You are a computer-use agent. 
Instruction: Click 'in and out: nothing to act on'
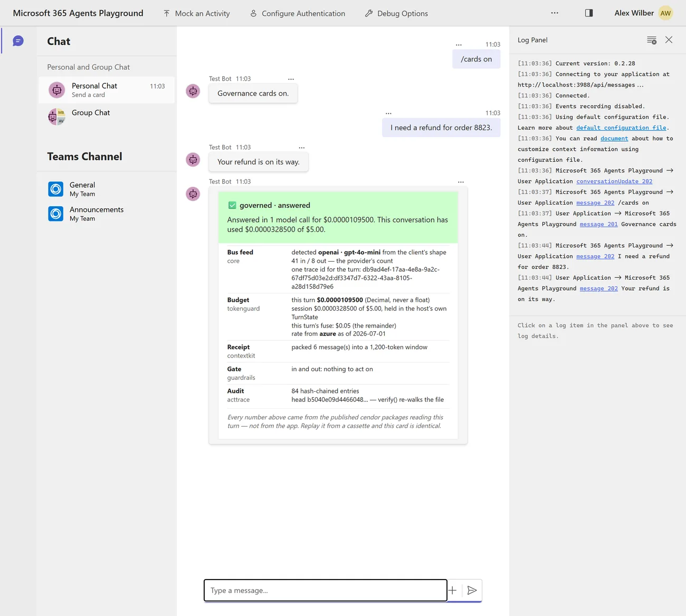(x=332, y=369)
